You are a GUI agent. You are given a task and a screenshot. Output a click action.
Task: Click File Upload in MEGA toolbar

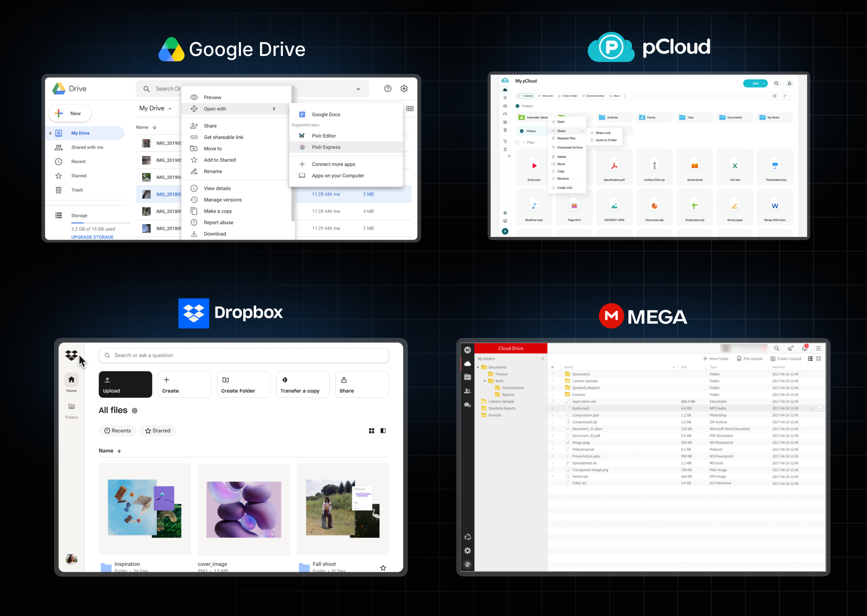749,359
